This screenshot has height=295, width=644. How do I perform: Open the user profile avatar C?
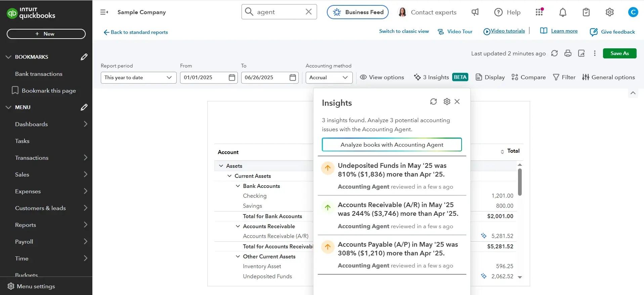pos(633,12)
